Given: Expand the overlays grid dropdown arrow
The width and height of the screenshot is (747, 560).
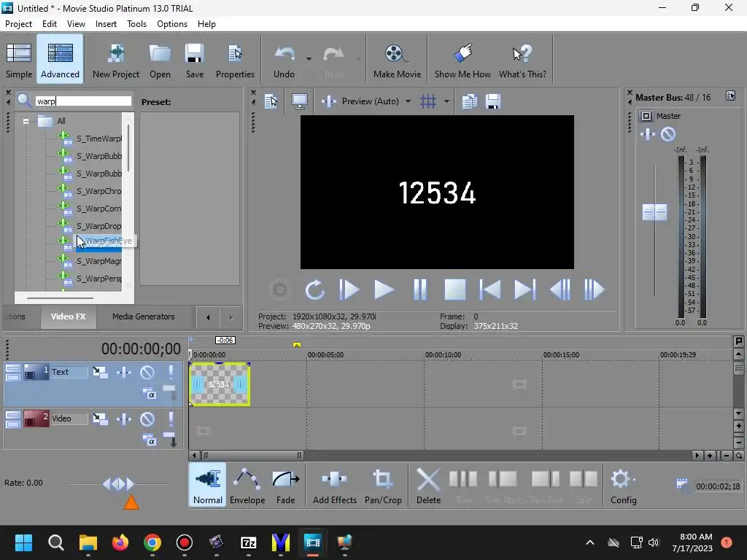Looking at the screenshot, I should pos(446,101).
